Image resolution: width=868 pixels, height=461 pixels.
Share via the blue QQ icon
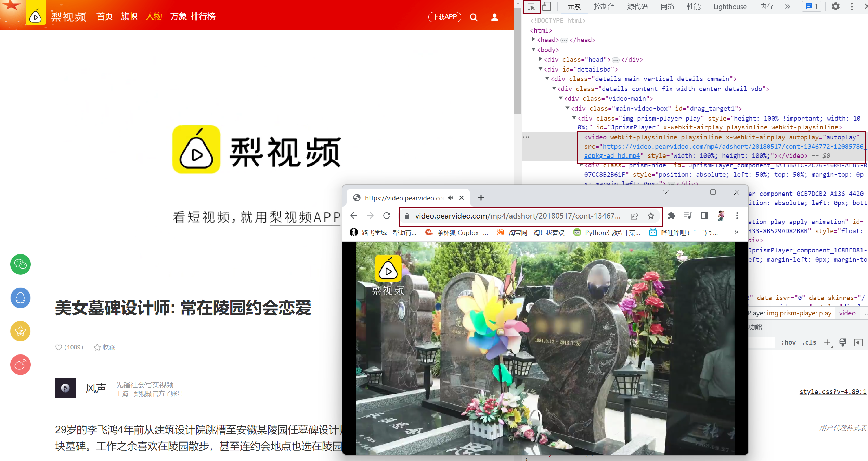pyautogui.click(x=21, y=298)
